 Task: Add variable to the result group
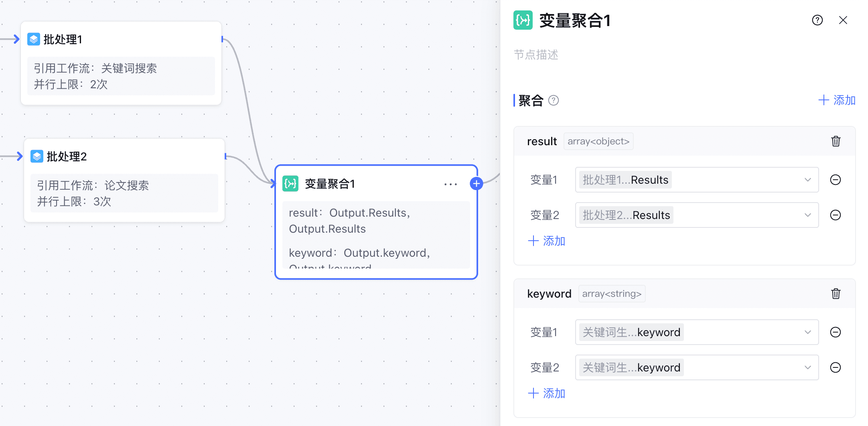pyautogui.click(x=546, y=241)
